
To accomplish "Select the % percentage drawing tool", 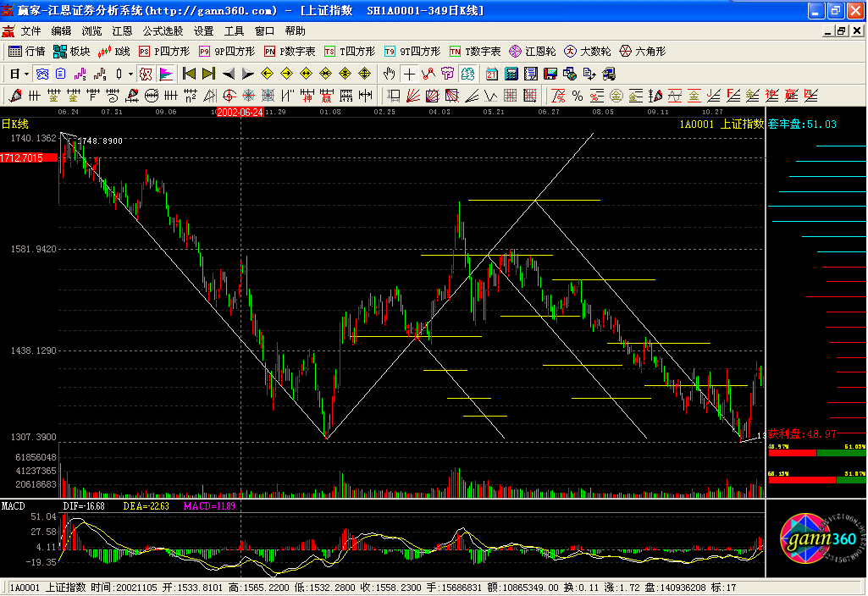I will [577, 95].
